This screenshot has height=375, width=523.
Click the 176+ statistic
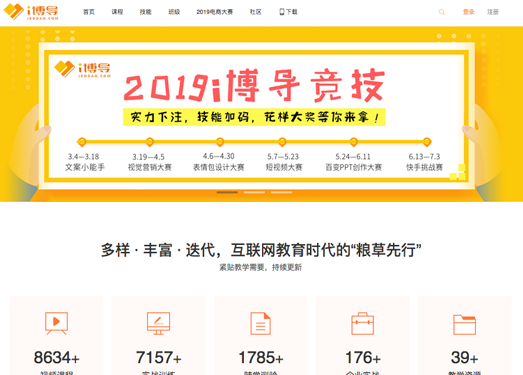[363, 358]
